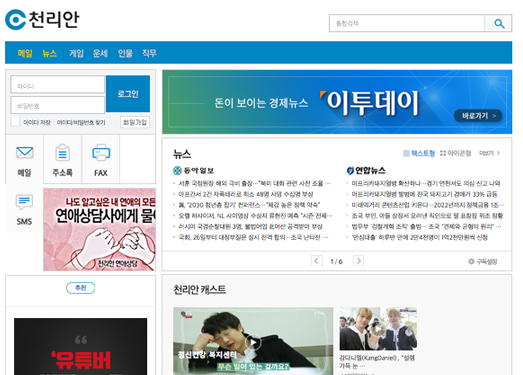Viewport: 523px width, 375px height.
Task: Open headline 'NL 사이영상 수상자 류현진 예측'
Action: click(255, 216)
